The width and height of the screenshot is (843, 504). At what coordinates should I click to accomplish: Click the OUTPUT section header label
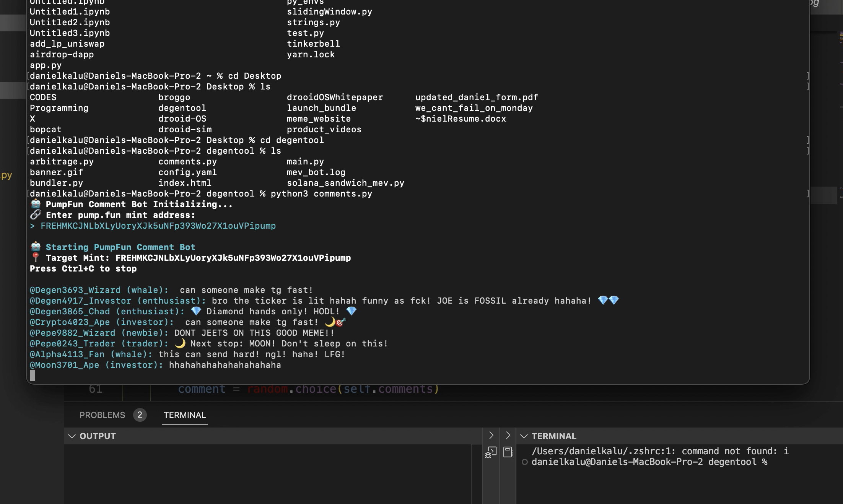click(98, 436)
